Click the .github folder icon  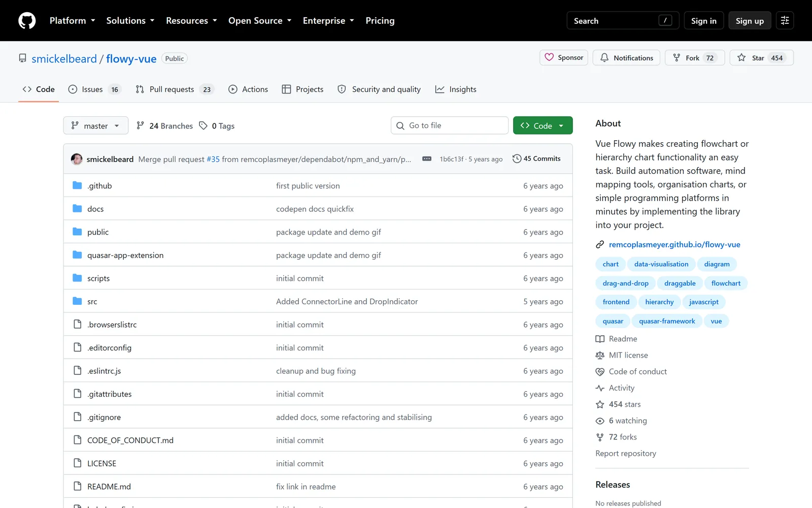(77, 185)
